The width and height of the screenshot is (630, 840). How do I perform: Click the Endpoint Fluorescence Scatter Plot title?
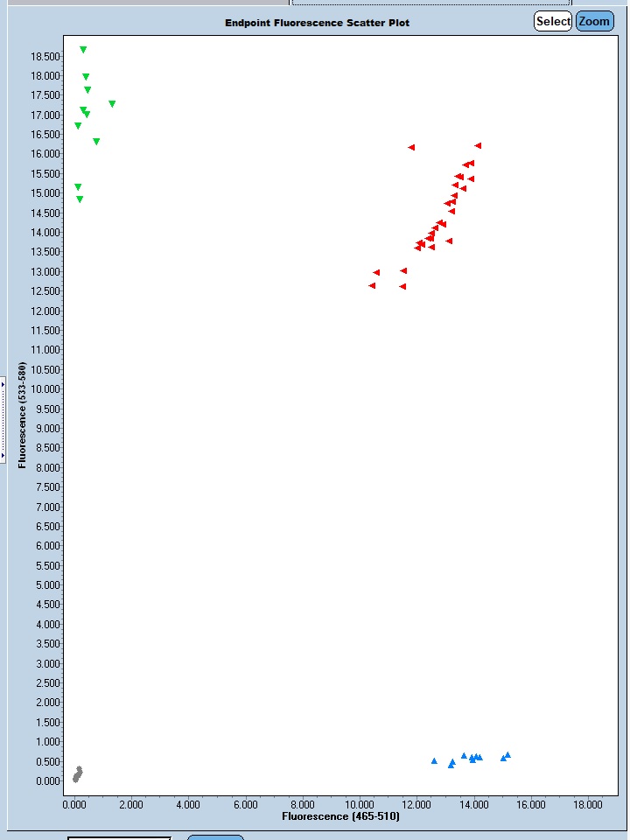tap(317, 23)
